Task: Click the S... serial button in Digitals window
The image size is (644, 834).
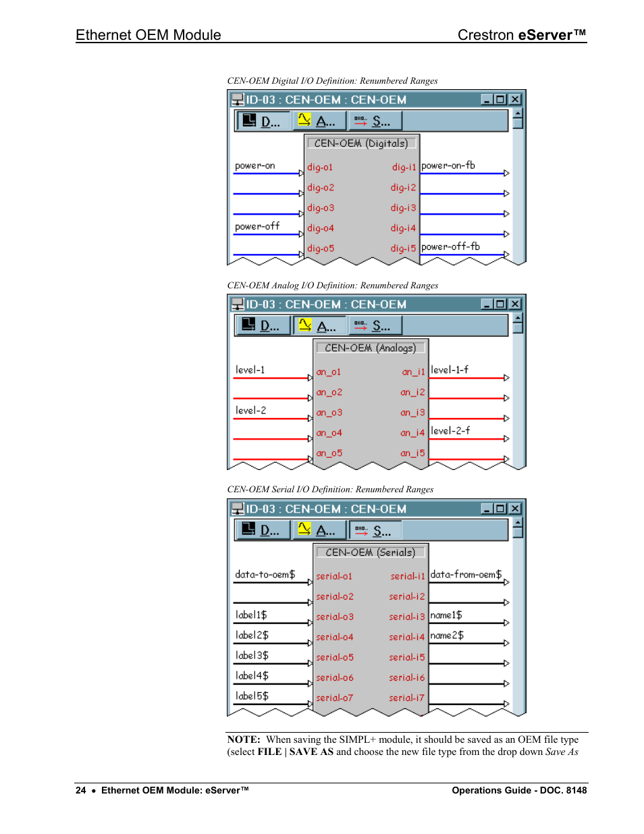Action: tap(375, 121)
